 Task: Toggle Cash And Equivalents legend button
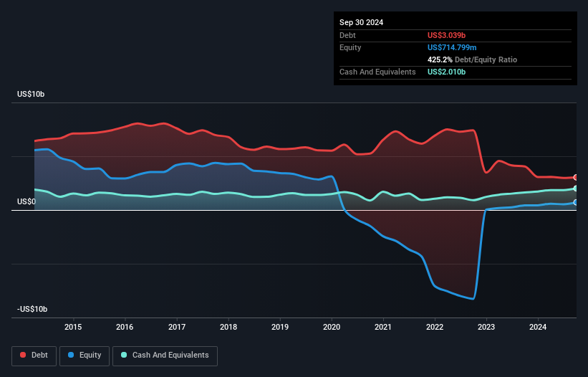tap(165, 355)
